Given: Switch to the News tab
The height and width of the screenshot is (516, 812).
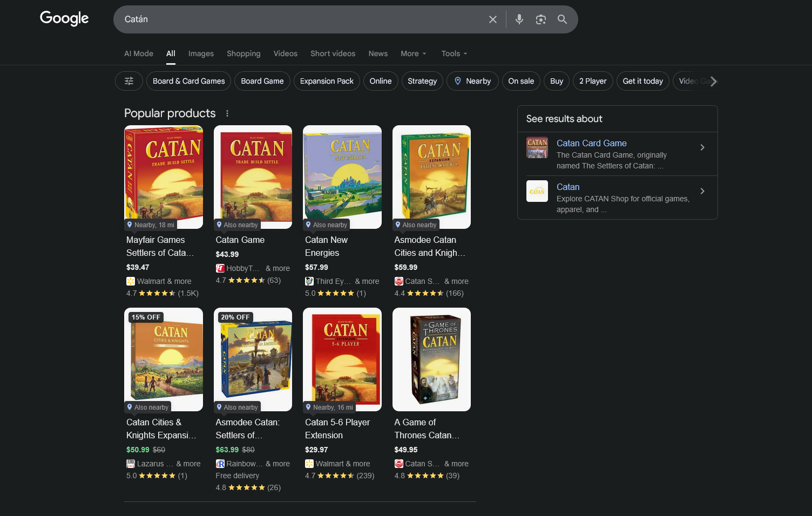Looking at the screenshot, I should pos(378,53).
